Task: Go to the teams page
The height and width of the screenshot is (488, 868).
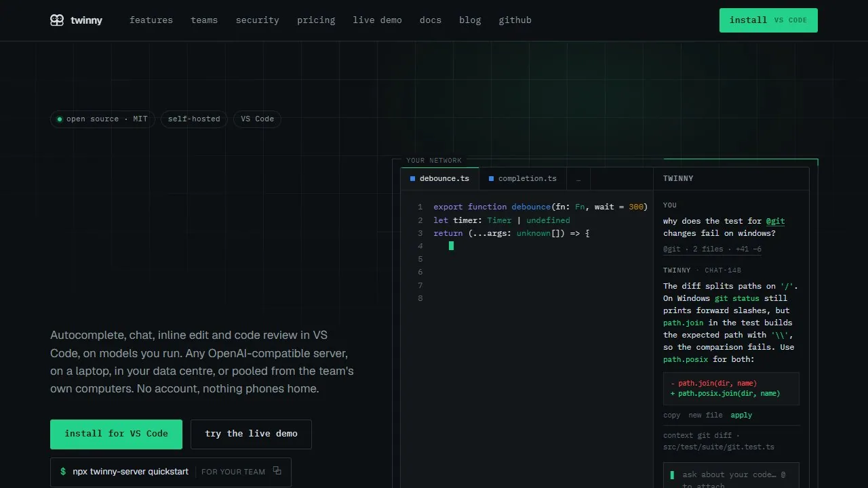Action: 204,20
